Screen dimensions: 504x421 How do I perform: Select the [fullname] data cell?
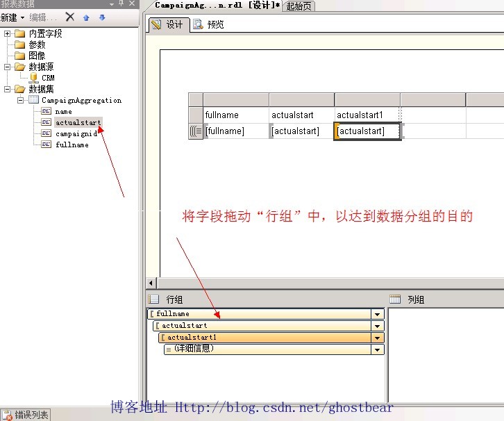pyautogui.click(x=236, y=131)
